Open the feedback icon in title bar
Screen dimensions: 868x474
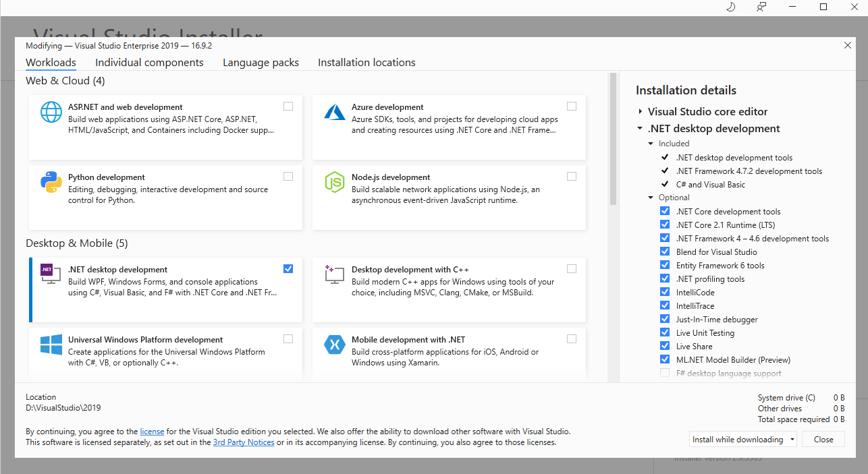click(761, 7)
